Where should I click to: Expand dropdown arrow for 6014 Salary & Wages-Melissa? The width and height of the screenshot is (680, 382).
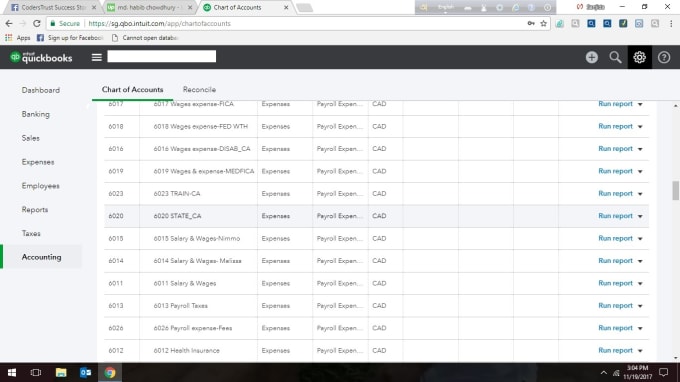(640, 261)
